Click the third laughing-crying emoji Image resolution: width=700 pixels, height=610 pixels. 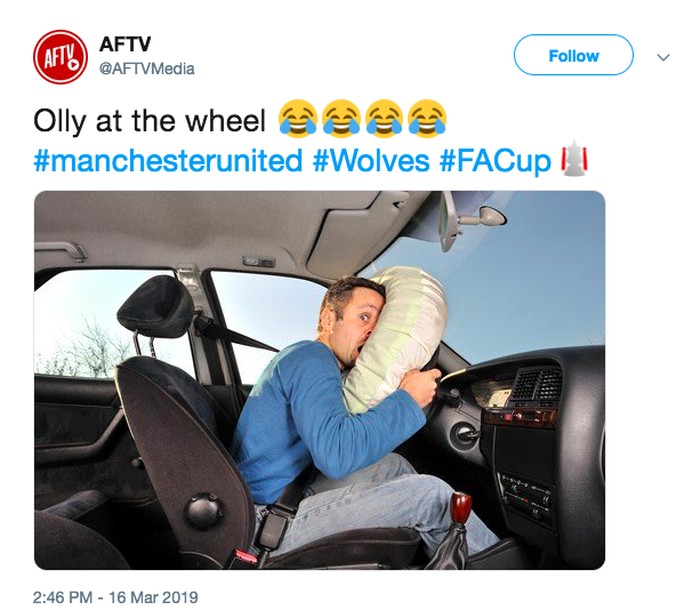click(384, 118)
